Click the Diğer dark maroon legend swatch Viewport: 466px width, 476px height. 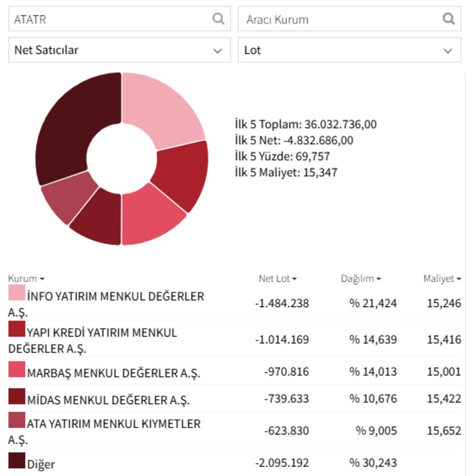[17, 460]
